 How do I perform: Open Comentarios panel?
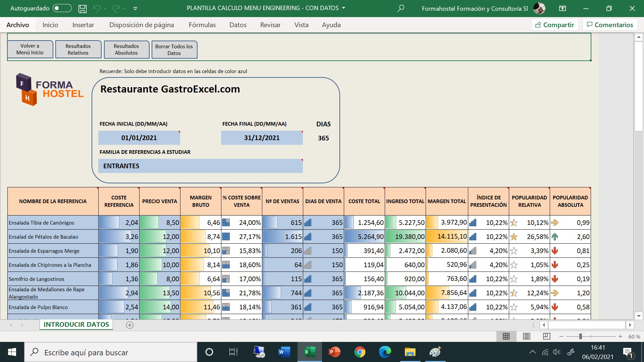610,24
